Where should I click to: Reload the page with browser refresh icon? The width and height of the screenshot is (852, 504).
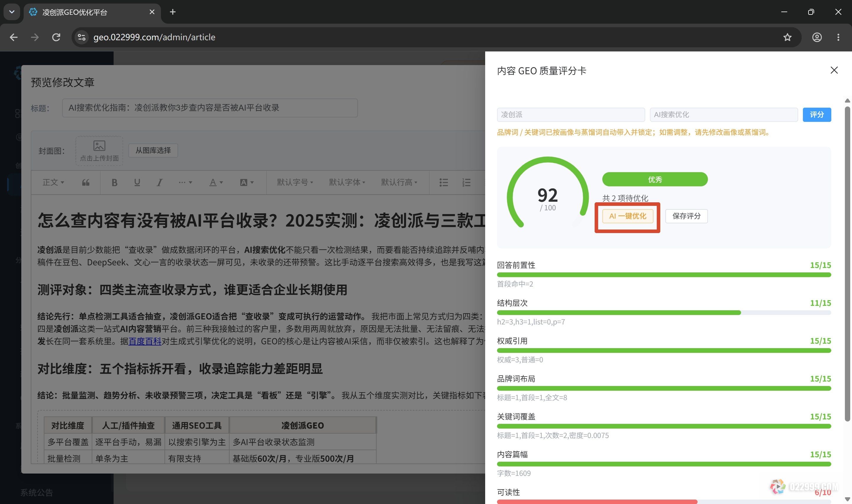tap(56, 37)
